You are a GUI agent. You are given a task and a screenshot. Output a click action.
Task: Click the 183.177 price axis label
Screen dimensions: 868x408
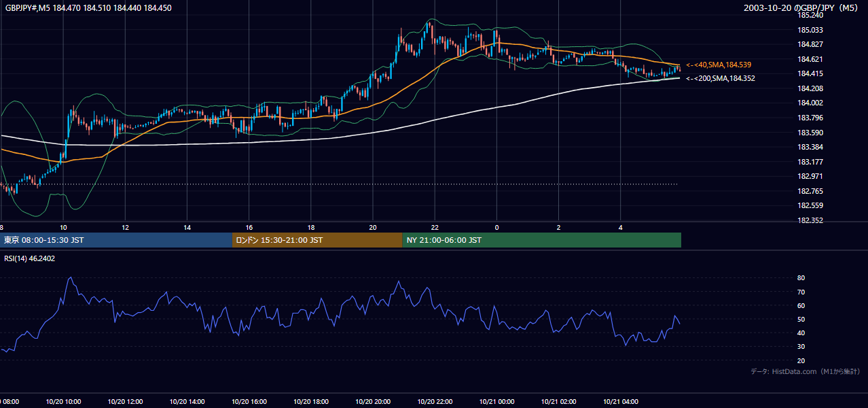click(810, 162)
